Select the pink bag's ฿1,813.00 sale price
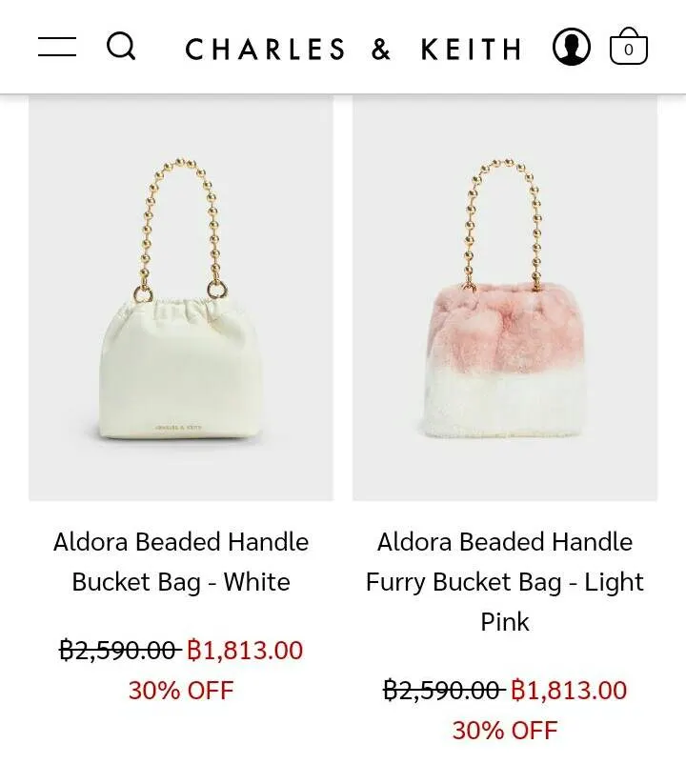Image resolution: width=686 pixels, height=784 pixels. tap(569, 690)
